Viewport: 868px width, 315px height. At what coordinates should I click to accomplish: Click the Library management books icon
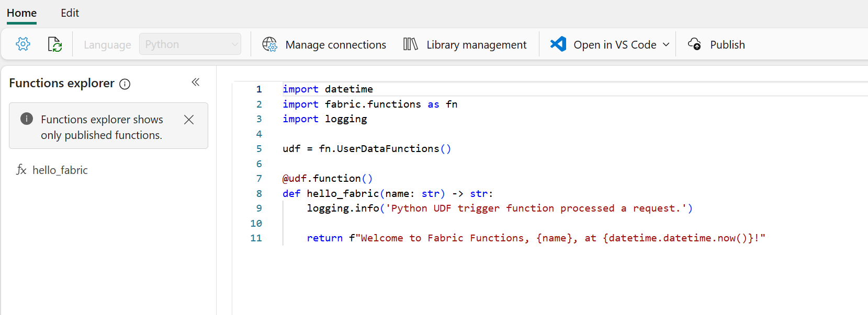(x=411, y=44)
